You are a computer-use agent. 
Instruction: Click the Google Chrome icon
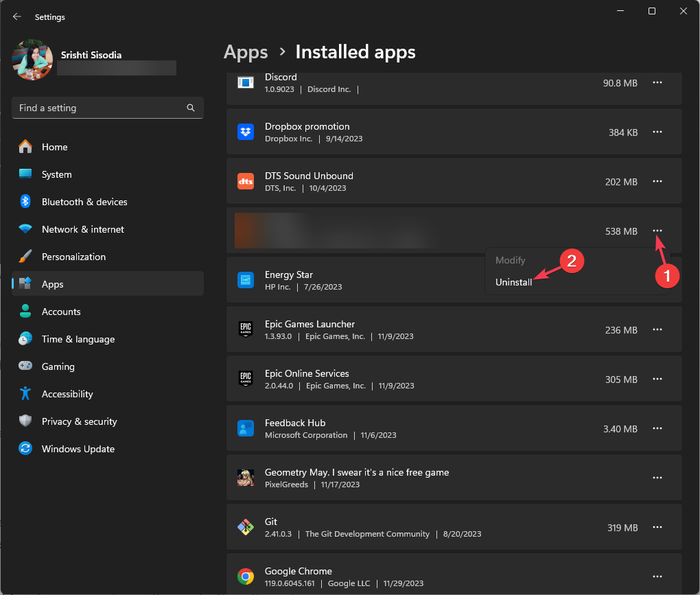246,576
